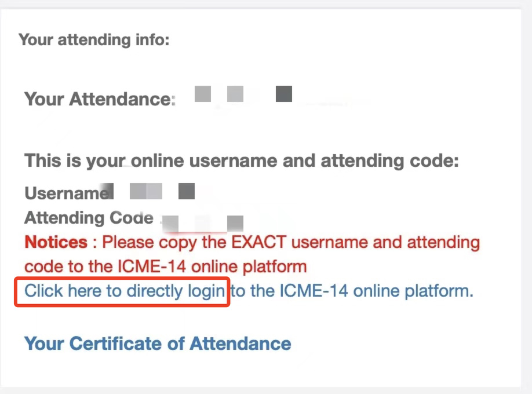
Task: Click the light gray blurred Username value
Action: [x=144, y=191]
